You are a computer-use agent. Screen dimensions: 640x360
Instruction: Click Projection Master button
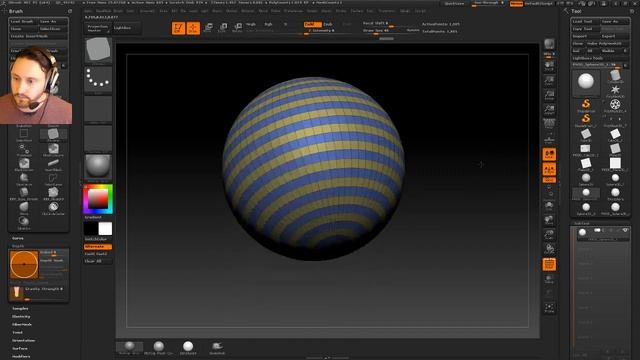point(98,28)
